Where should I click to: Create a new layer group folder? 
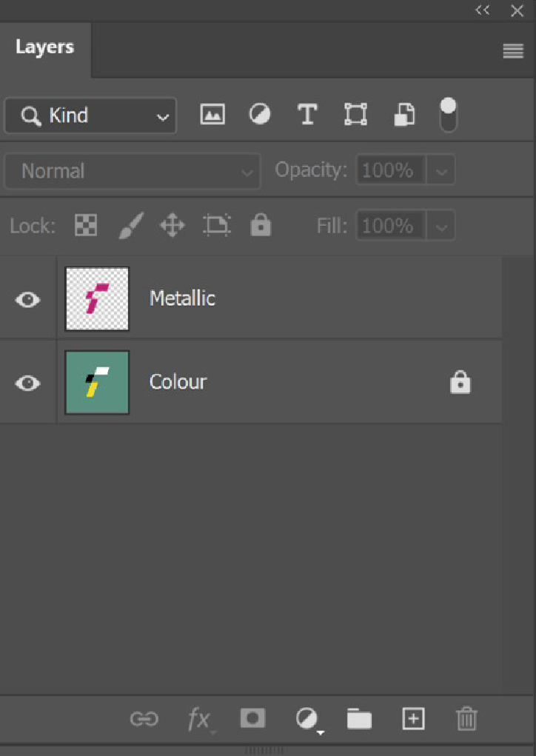[x=359, y=718]
